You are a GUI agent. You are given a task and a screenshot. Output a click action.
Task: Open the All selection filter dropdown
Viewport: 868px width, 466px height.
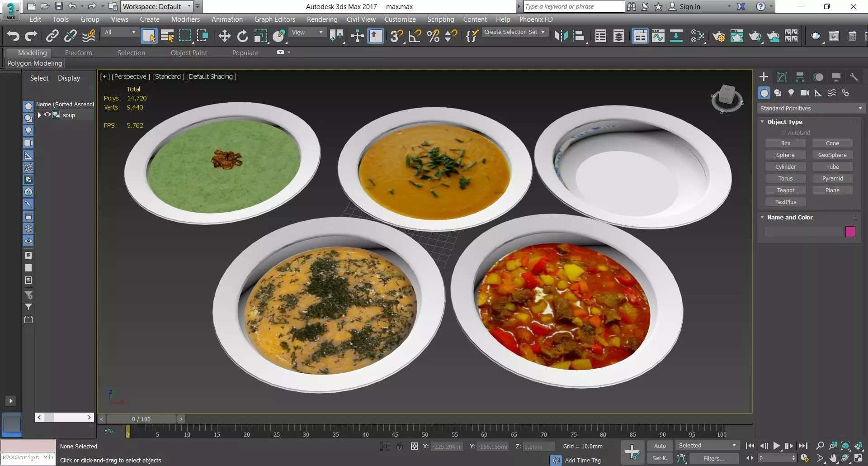tap(120, 33)
